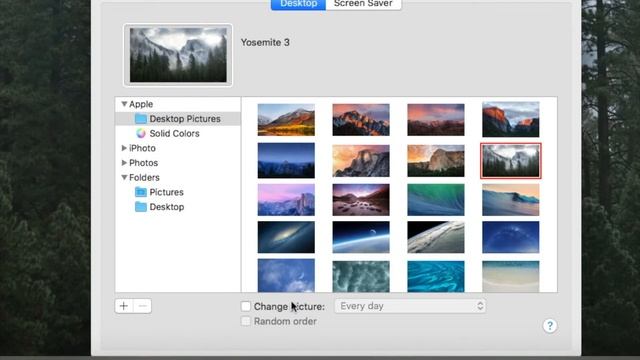
Task: Choose the El Capitan sunset over trees wallpaper
Action: tap(436, 161)
